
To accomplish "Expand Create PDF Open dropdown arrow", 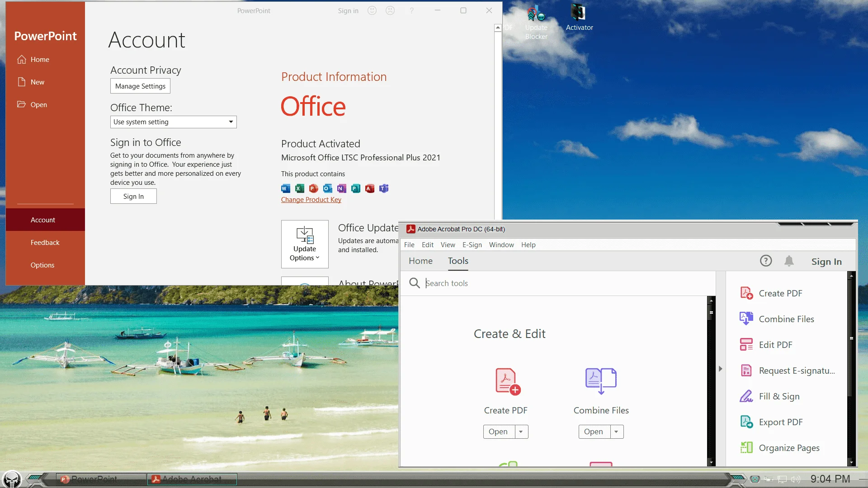I will pyautogui.click(x=521, y=432).
